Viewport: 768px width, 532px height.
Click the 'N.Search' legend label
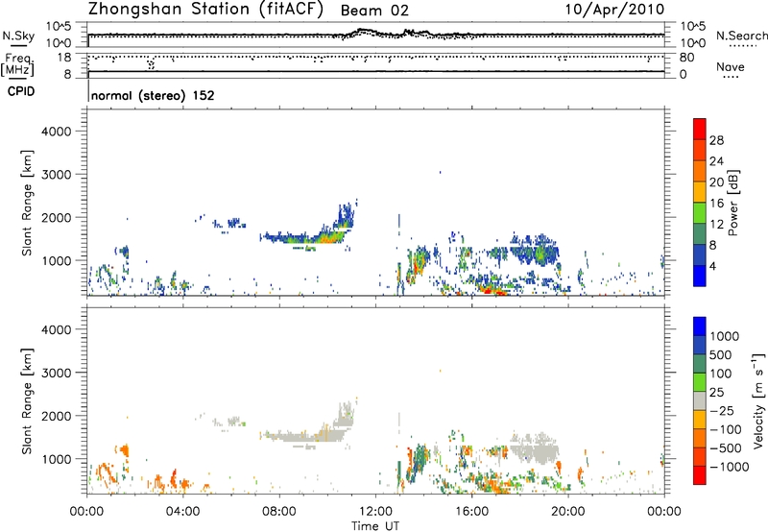click(x=741, y=36)
